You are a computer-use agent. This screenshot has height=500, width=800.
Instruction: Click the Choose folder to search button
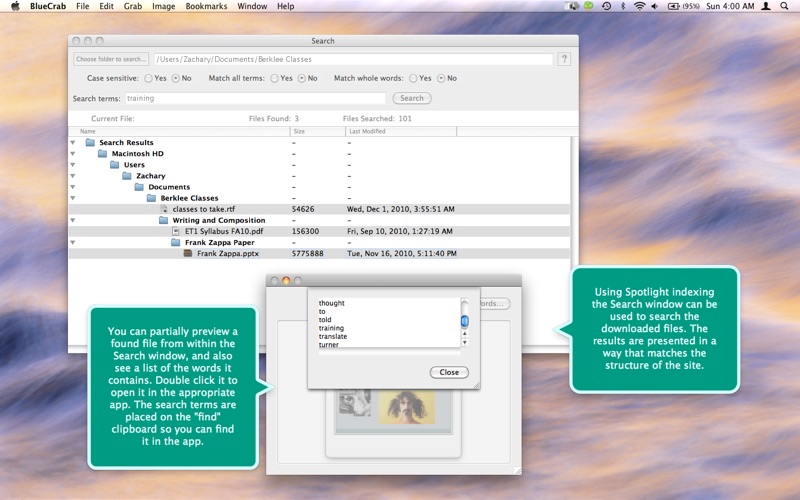coord(111,59)
